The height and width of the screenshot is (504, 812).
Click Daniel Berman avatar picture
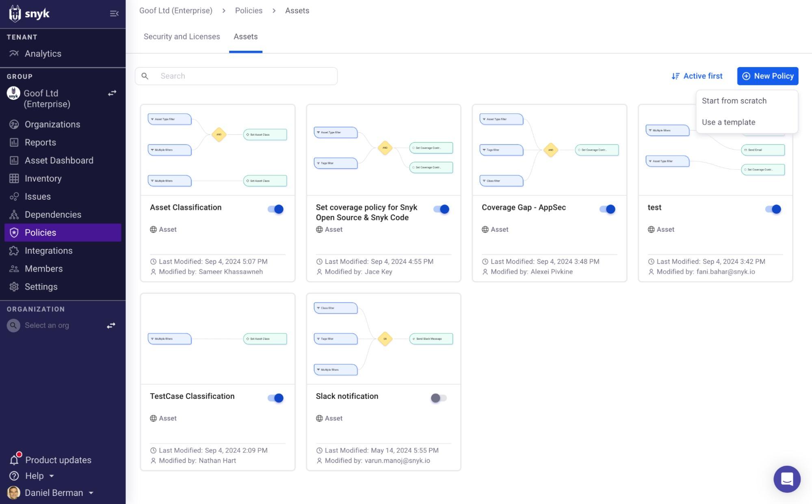point(13,493)
